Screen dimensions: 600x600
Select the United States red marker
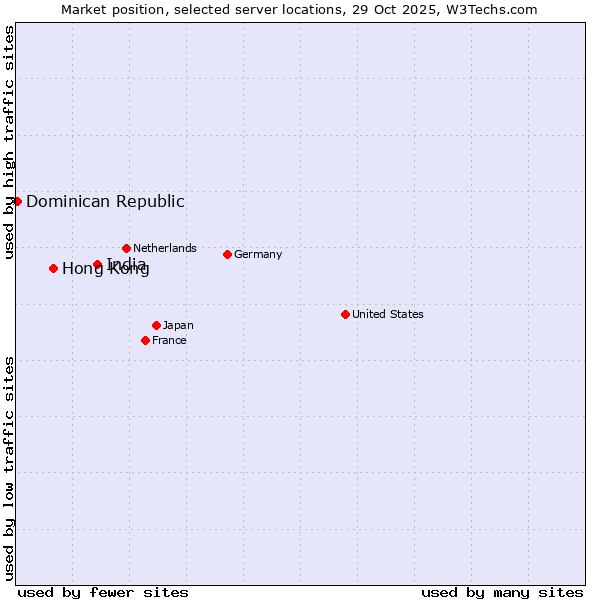click(x=345, y=314)
